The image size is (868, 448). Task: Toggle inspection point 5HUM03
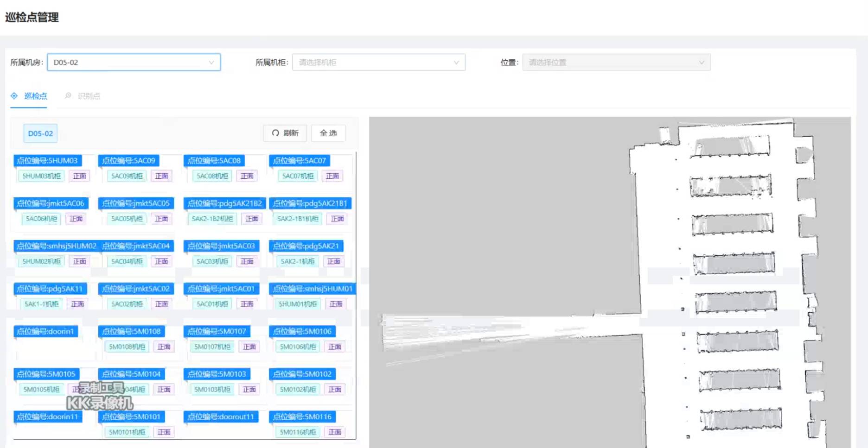[47, 161]
